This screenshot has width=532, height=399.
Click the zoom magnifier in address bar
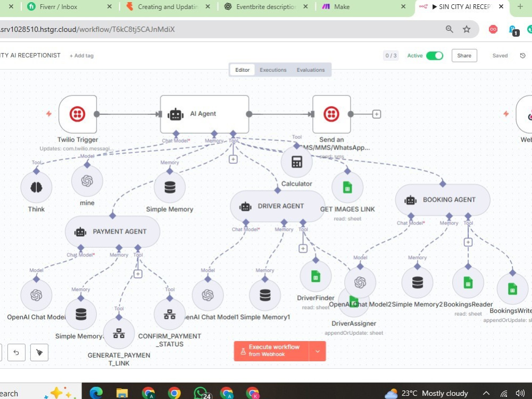pyautogui.click(x=449, y=29)
